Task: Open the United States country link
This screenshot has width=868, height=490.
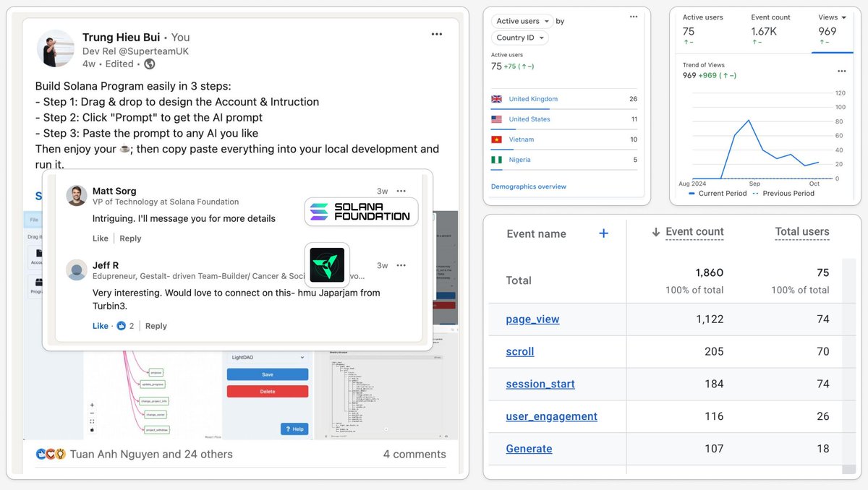Action: pyautogui.click(x=529, y=119)
